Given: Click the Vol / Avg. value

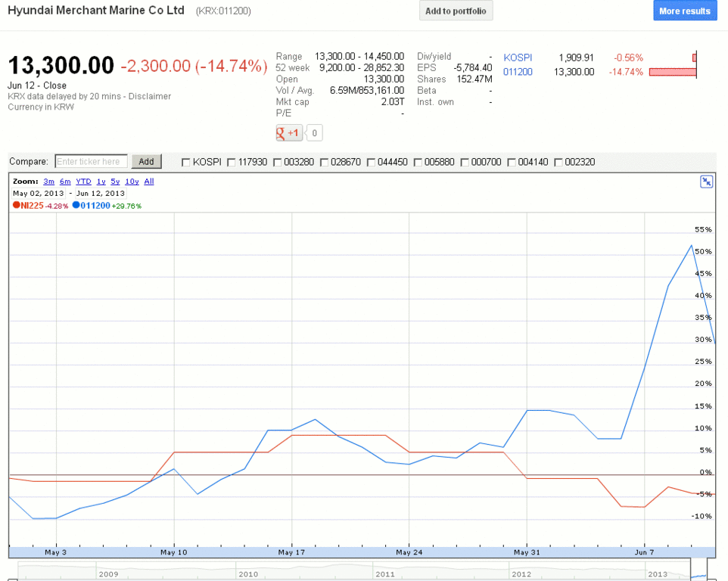Looking at the screenshot, I should click(x=367, y=91).
